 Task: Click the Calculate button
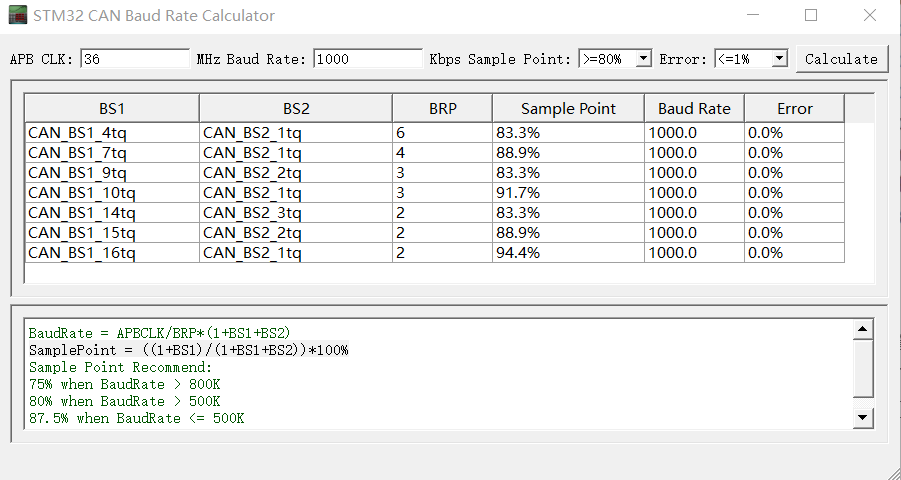(841, 59)
